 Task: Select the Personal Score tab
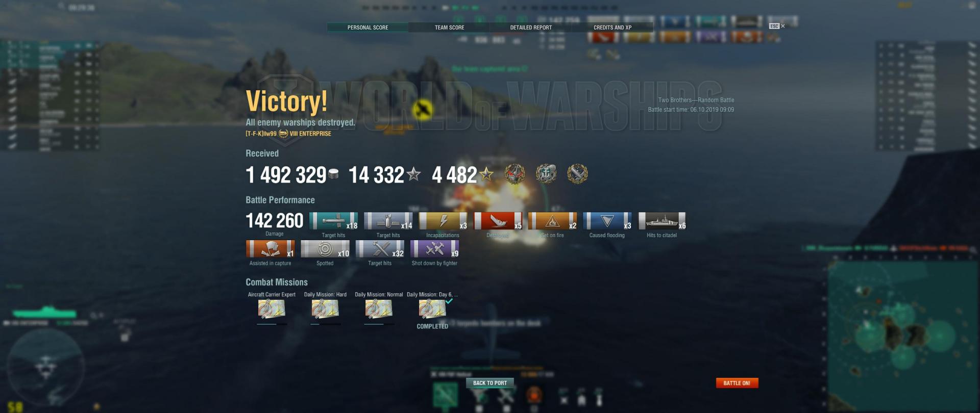[x=367, y=28]
